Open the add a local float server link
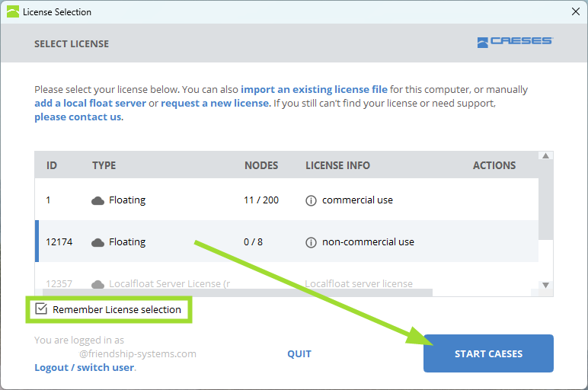 click(x=90, y=103)
